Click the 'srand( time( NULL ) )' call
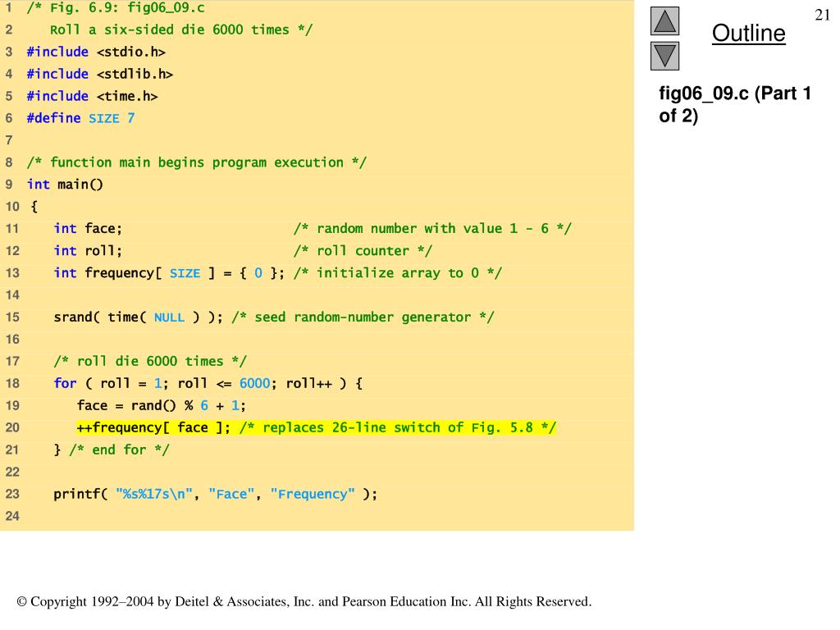 (x=138, y=317)
